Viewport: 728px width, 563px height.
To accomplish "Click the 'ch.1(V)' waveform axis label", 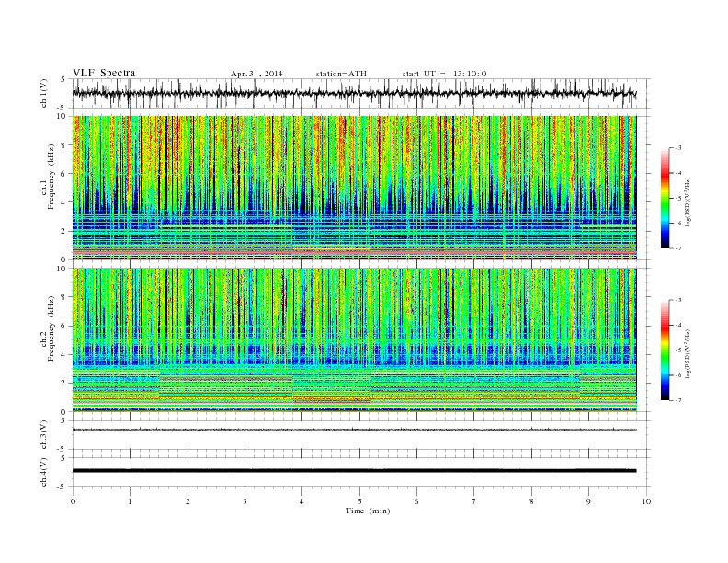I will pos(44,93).
